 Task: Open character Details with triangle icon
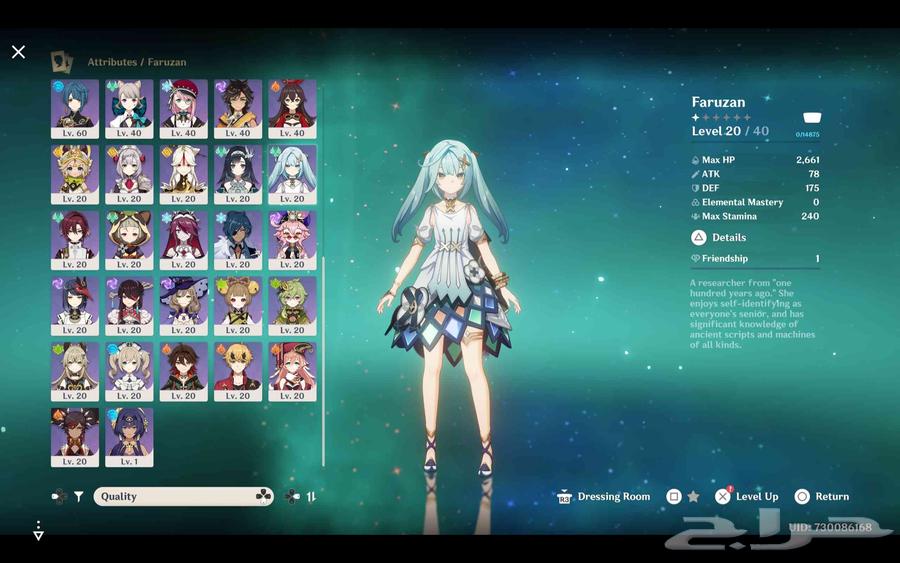point(719,238)
